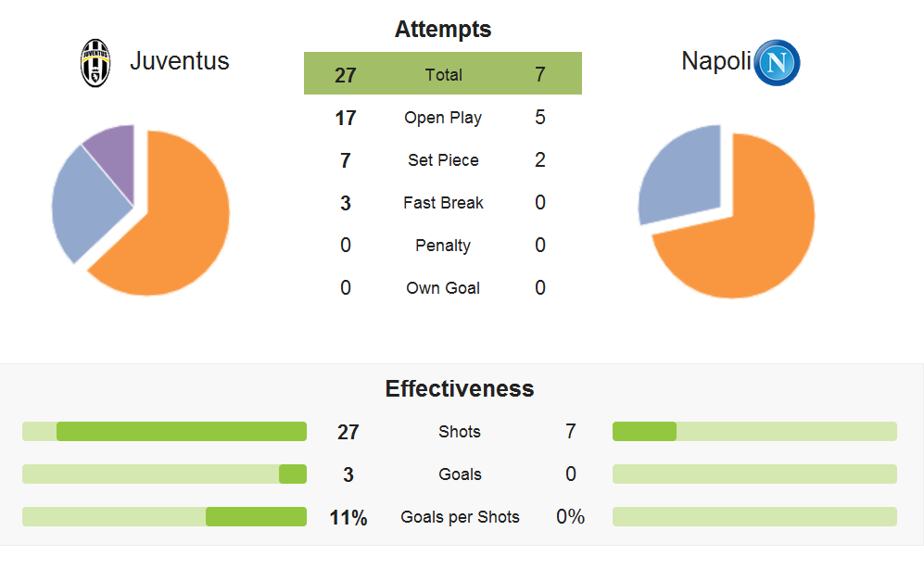
Task: Click the Juventus Goals per Shots bar
Action: (164, 516)
